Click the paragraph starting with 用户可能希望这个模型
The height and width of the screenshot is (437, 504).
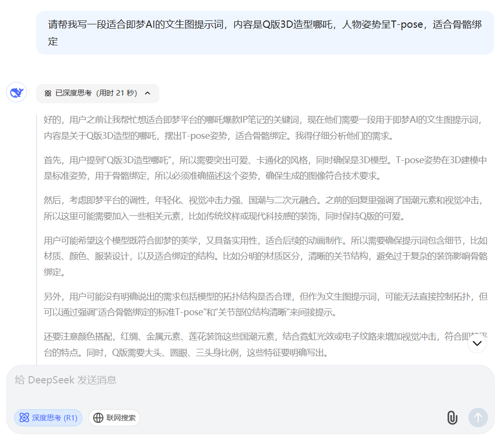(x=265, y=256)
